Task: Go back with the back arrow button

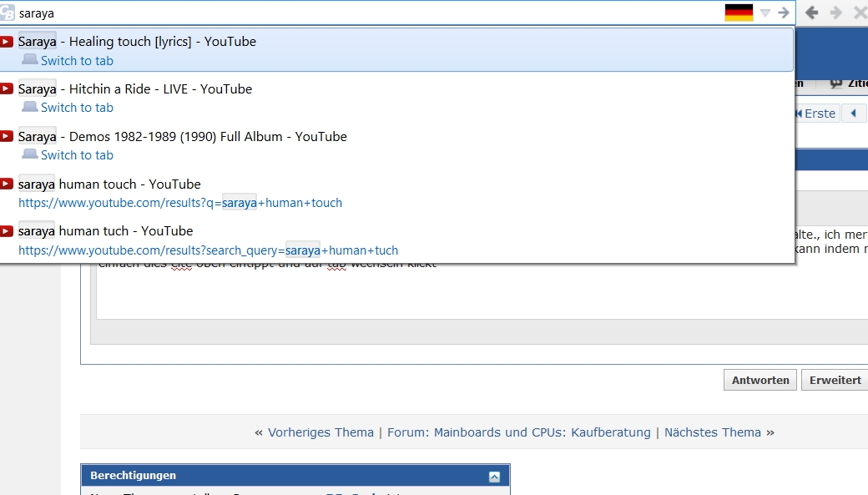Action: click(x=811, y=13)
